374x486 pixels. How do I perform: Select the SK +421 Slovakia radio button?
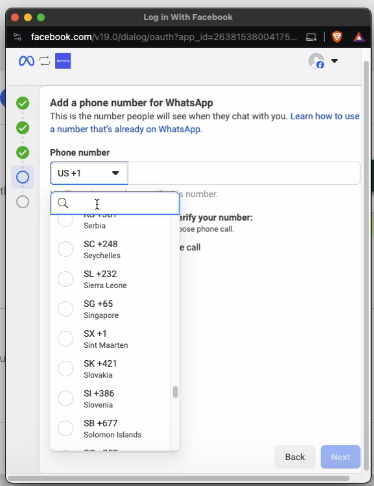tap(65, 369)
